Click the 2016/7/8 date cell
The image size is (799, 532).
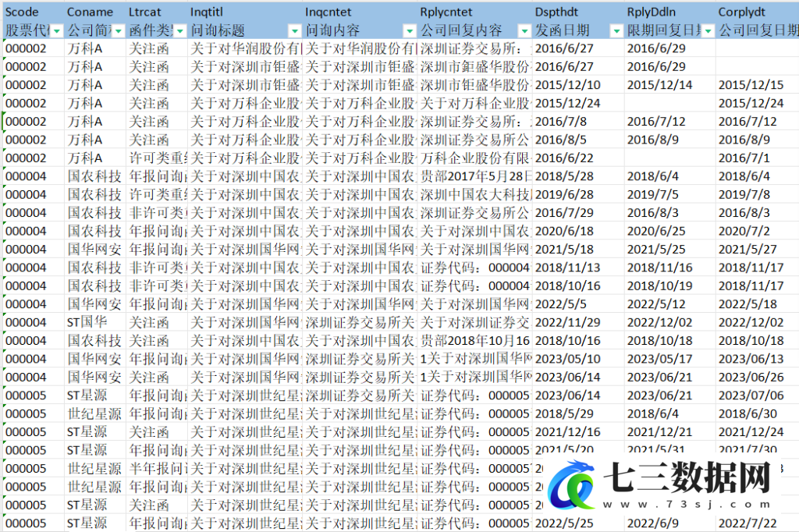578,122
